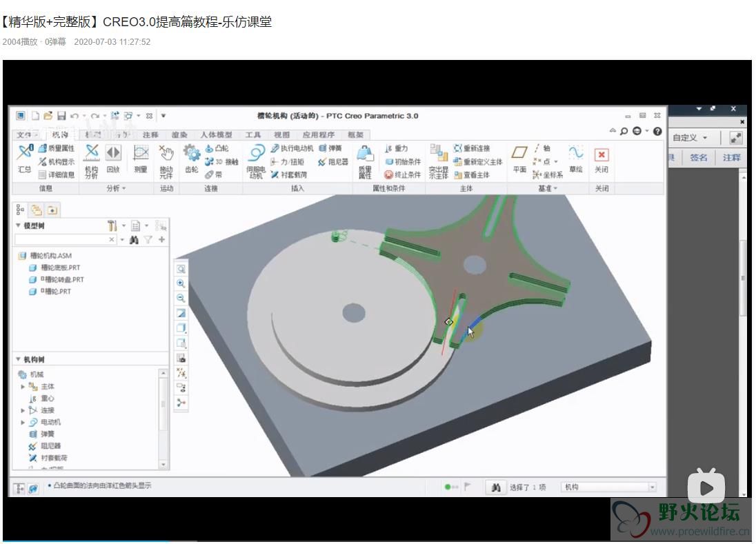
Task: Insert a 力/扭矩 force/torque load
Action: coord(288,161)
